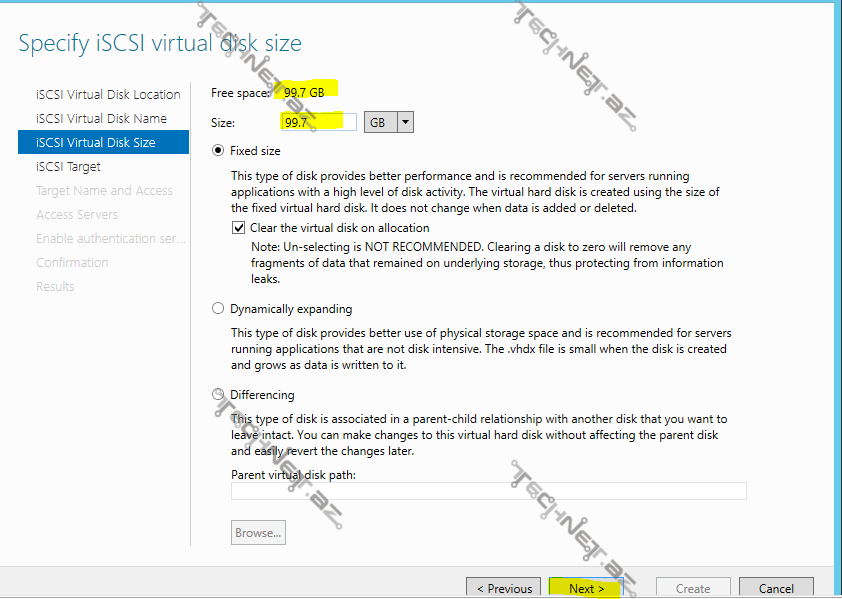Choose the Dynamically expanding disk option

click(x=218, y=309)
